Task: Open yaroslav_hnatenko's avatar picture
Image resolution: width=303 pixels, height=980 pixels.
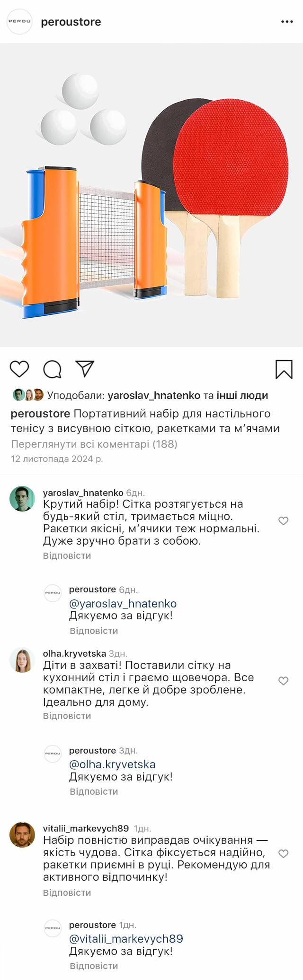Action: coord(22,499)
